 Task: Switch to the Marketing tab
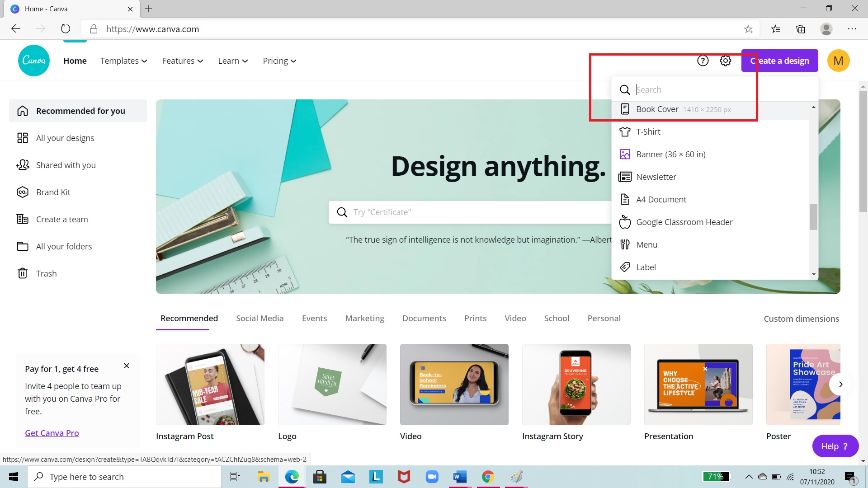pyautogui.click(x=365, y=318)
